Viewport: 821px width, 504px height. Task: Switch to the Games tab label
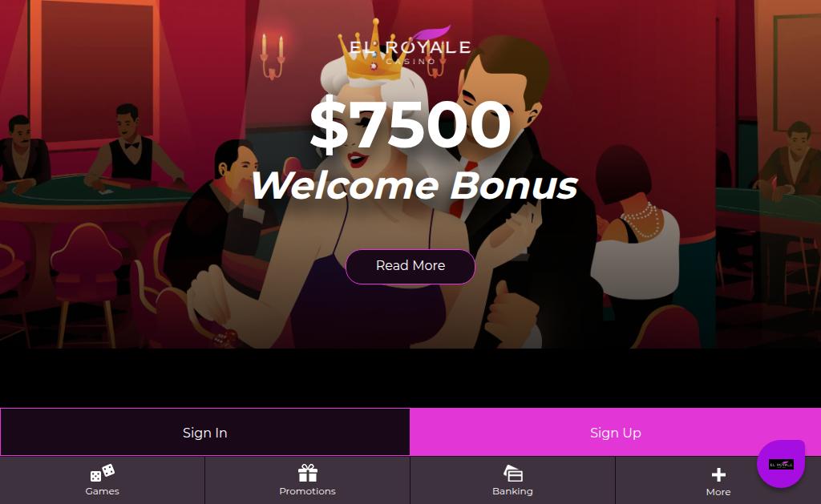[102, 491]
